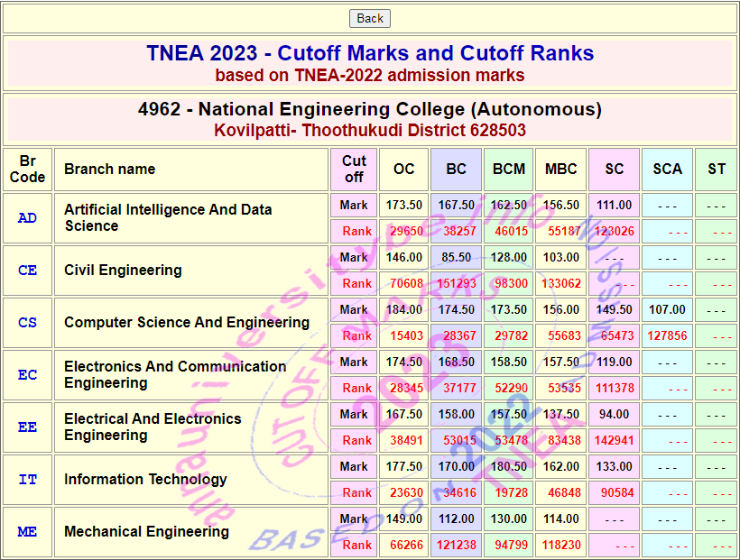This screenshot has height=560, width=740.
Task: Select Computer Science And Engineering branch name
Action: tap(187, 323)
